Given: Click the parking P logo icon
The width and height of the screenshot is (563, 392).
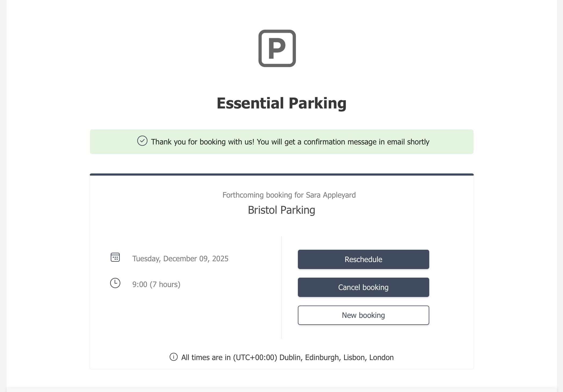Looking at the screenshot, I should [277, 48].
